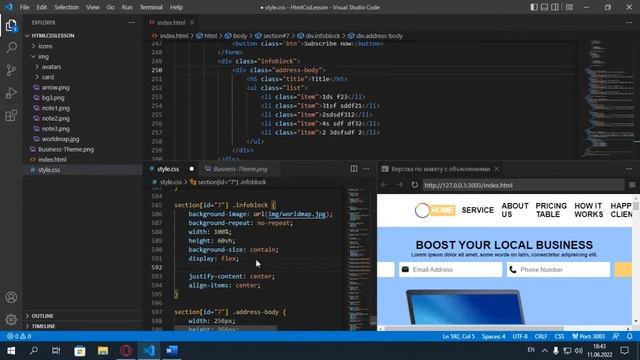Open the Help menu
The image size is (640, 360).
tap(176, 7)
